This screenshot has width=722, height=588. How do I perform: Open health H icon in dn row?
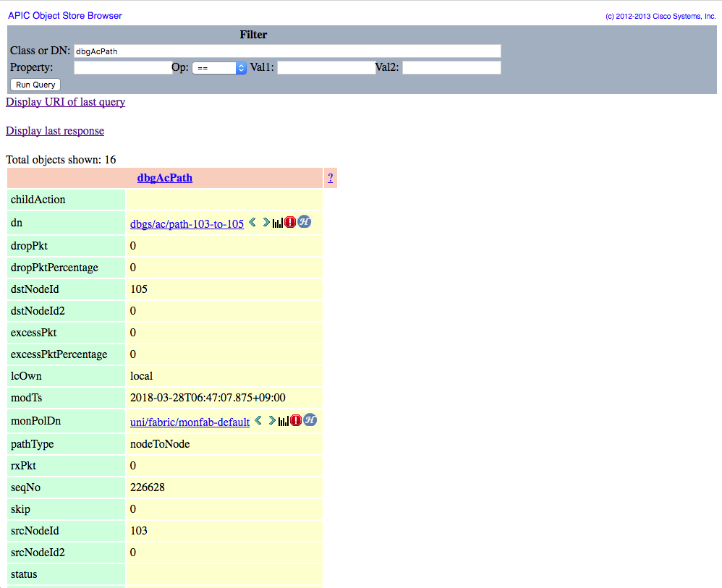[x=305, y=222]
